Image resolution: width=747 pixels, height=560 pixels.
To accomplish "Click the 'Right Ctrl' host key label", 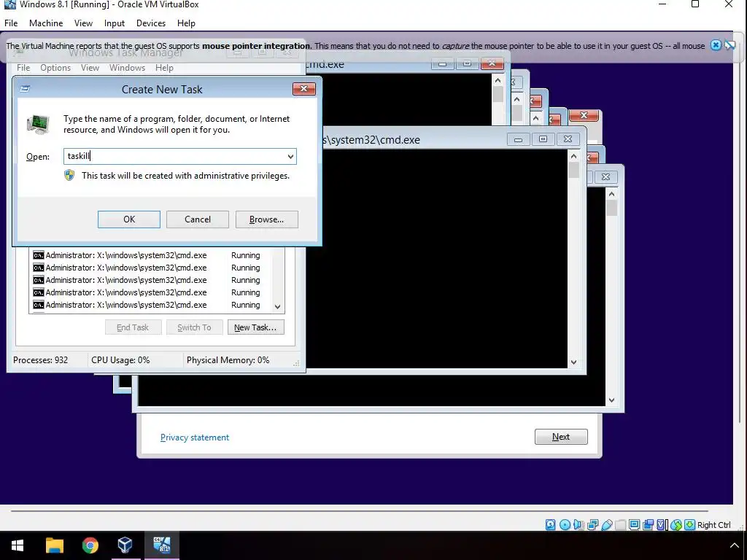I will click(x=713, y=525).
